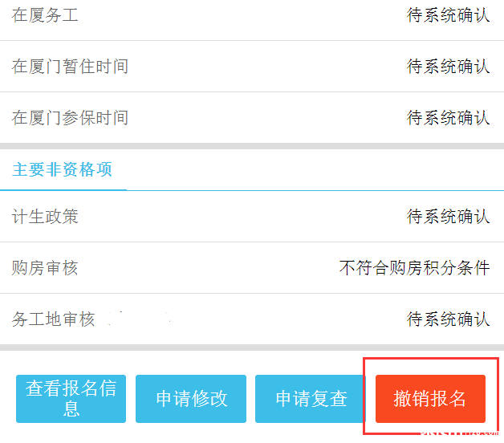This screenshot has width=504, height=443.
Task: Click 不符合购房积分条件 status text
Action: click(x=415, y=268)
